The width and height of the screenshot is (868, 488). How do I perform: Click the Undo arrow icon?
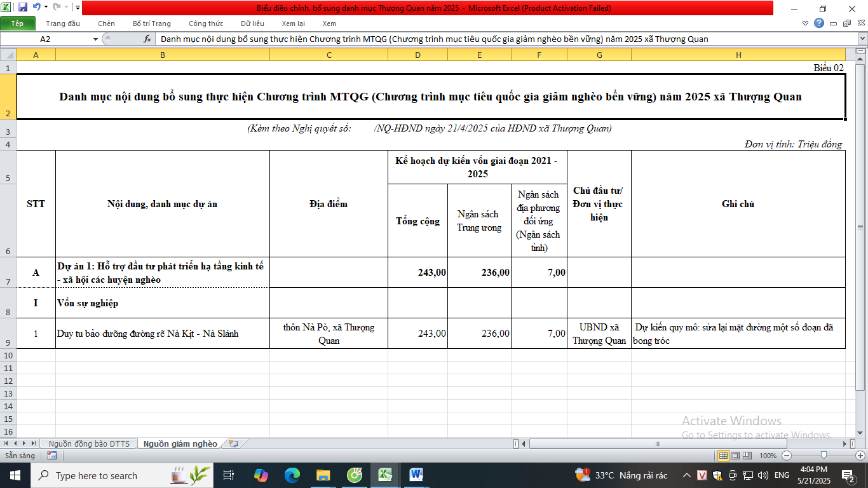click(x=36, y=8)
